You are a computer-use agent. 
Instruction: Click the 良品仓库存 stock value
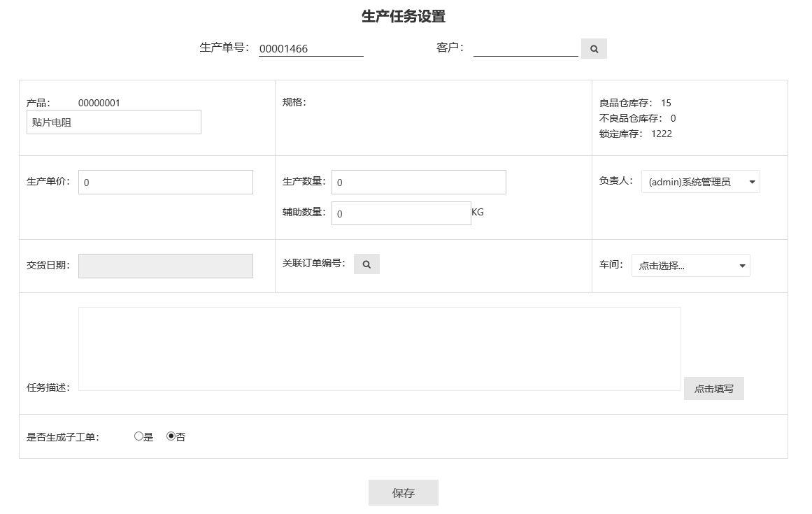666,103
